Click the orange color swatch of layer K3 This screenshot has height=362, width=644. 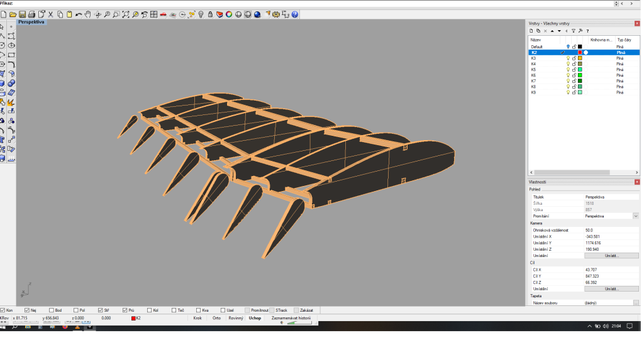click(580, 58)
